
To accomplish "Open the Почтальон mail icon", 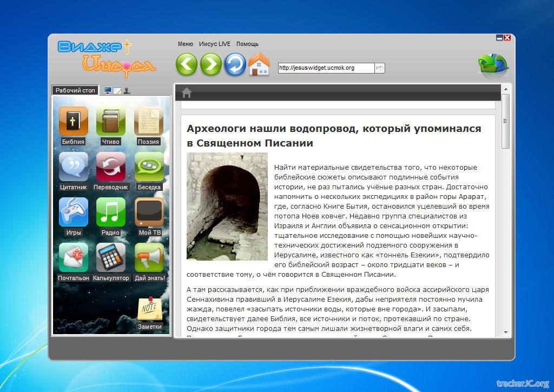I will [x=73, y=257].
